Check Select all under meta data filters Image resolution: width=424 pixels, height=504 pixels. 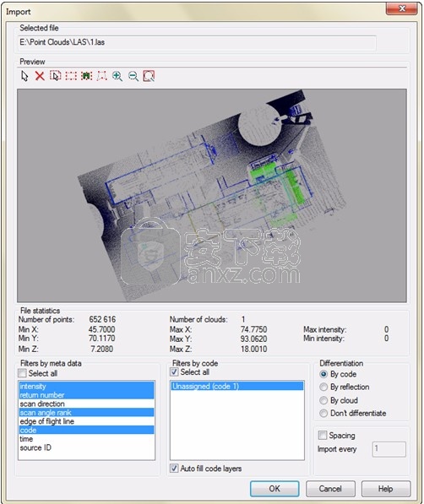click(22, 373)
